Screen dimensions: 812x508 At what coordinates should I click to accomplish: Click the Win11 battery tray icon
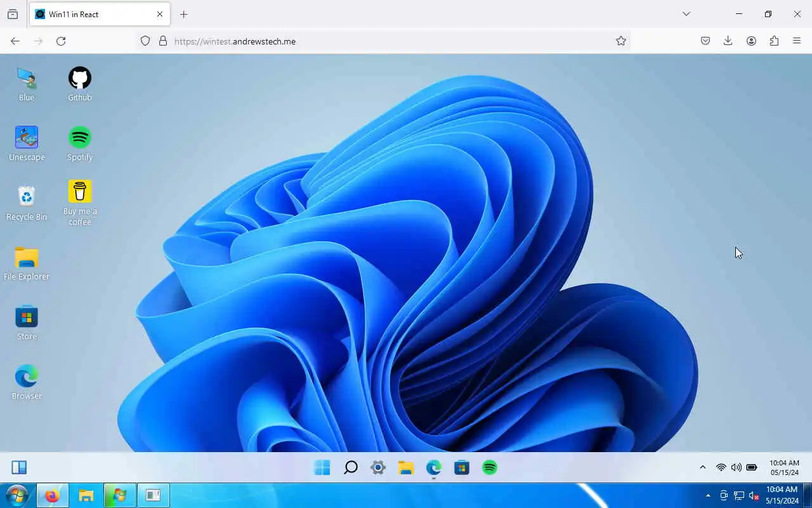[x=752, y=467]
